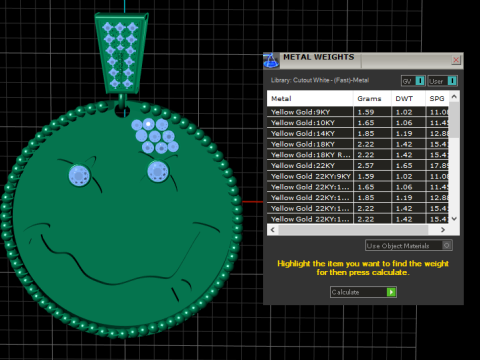The image size is (480, 360).
Task: Close the Metal Weights panel
Action: point(456,60)
